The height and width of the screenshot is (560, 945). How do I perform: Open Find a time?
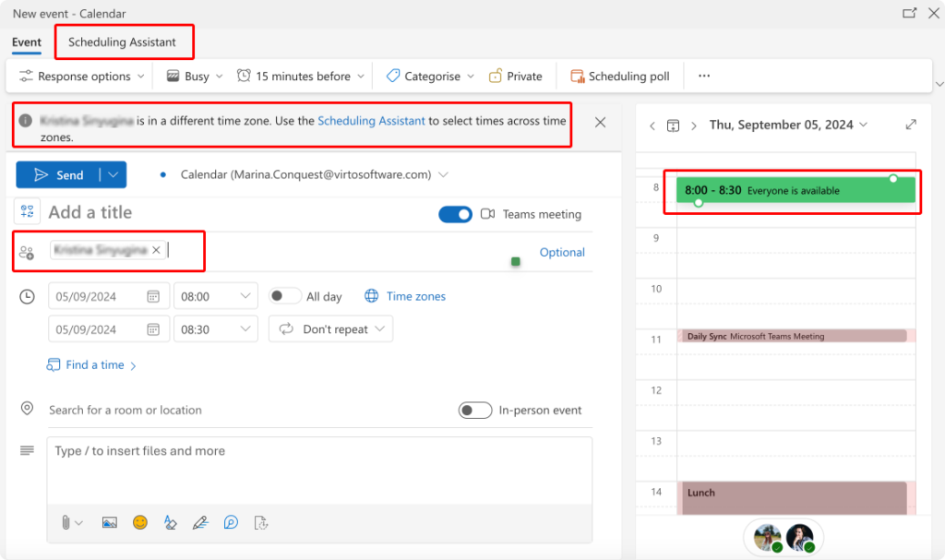coord(91,364)
